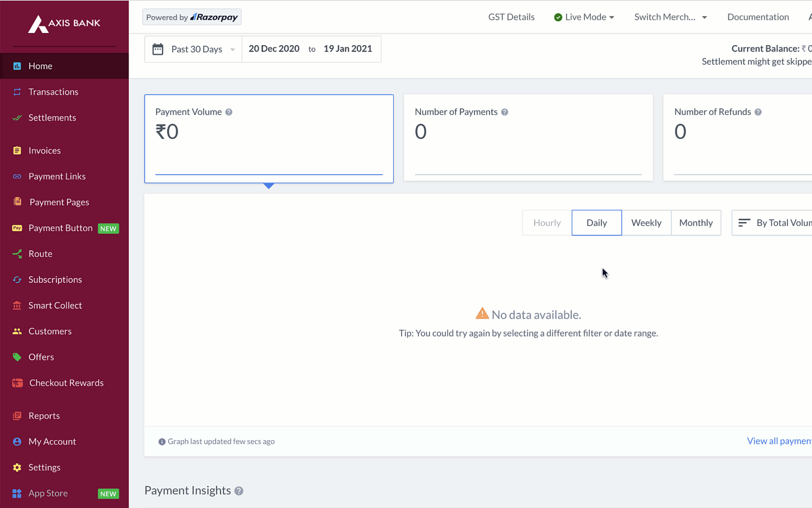Open the GST Details link
The height and width of the screenshot is (508, 812).
(x=511, y=17)
